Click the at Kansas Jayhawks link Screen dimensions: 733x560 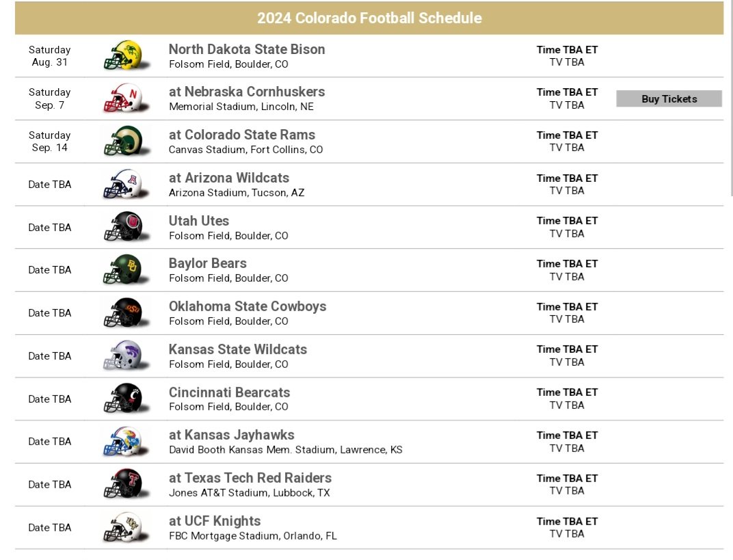tap(231, 435)
